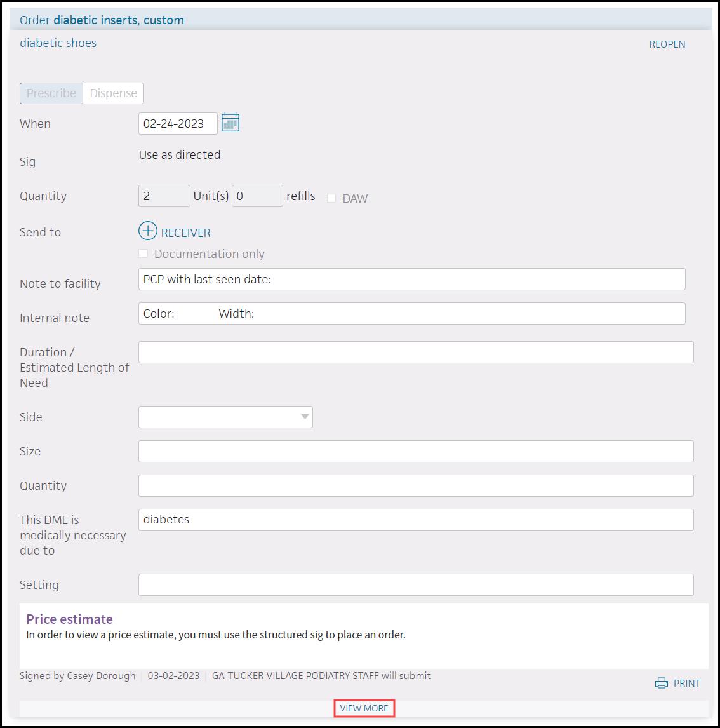This screenshot has width=720, height=728.
Task: Expand the order with VIEW MORE
Action: pos(364,708)
